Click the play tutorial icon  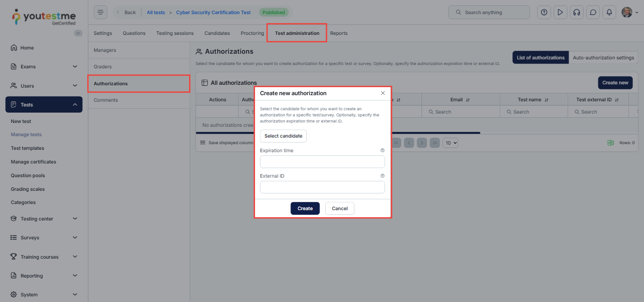point(560,12)
